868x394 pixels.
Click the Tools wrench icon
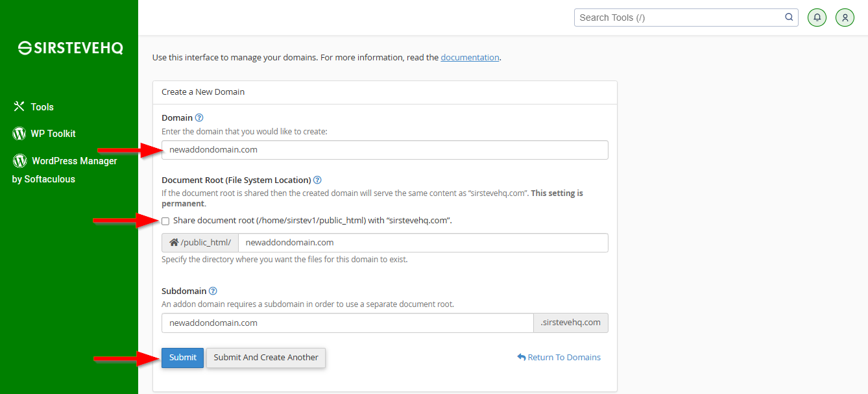point(19,106)
